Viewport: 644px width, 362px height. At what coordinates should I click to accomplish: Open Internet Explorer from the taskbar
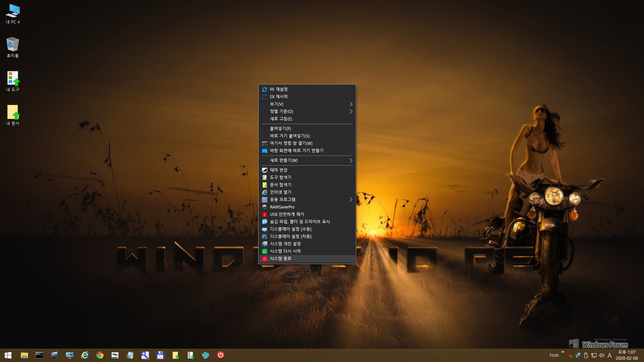coord(85,355)
